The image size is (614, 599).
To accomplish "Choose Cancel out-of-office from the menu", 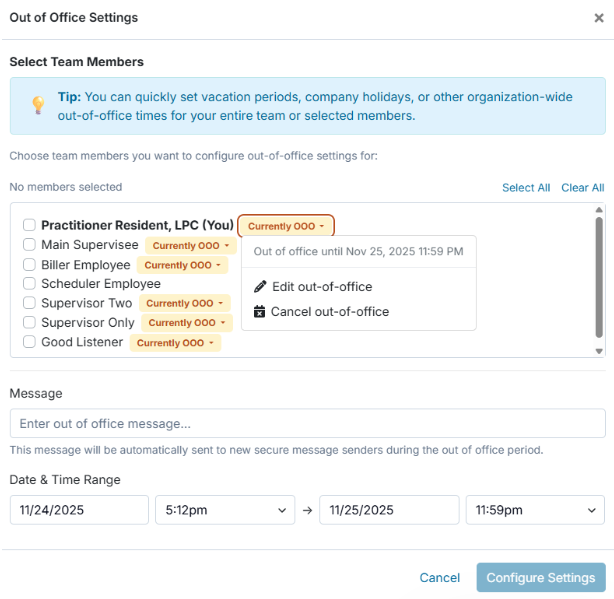I will pos(329,312).
